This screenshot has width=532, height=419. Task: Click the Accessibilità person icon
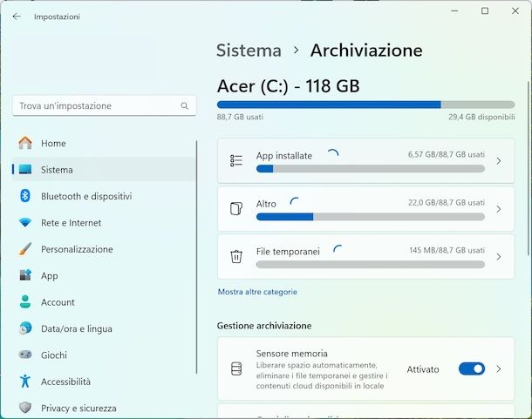[25, 382]
